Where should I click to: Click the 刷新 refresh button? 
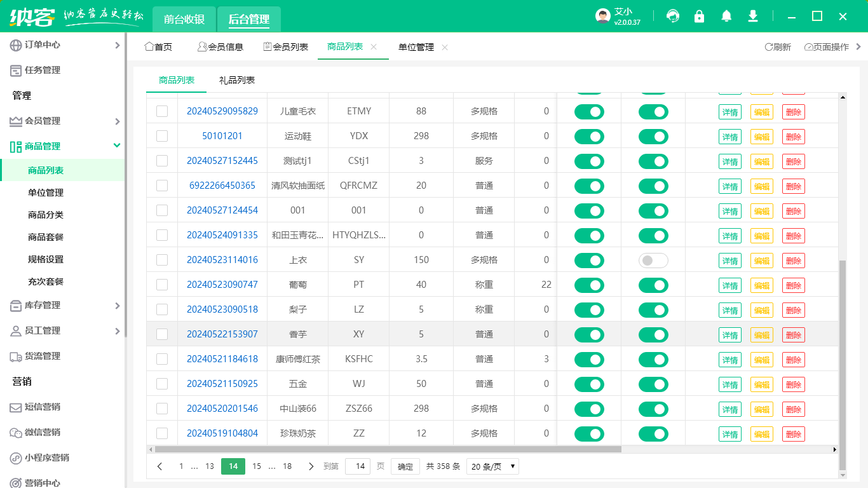[778, 47]
